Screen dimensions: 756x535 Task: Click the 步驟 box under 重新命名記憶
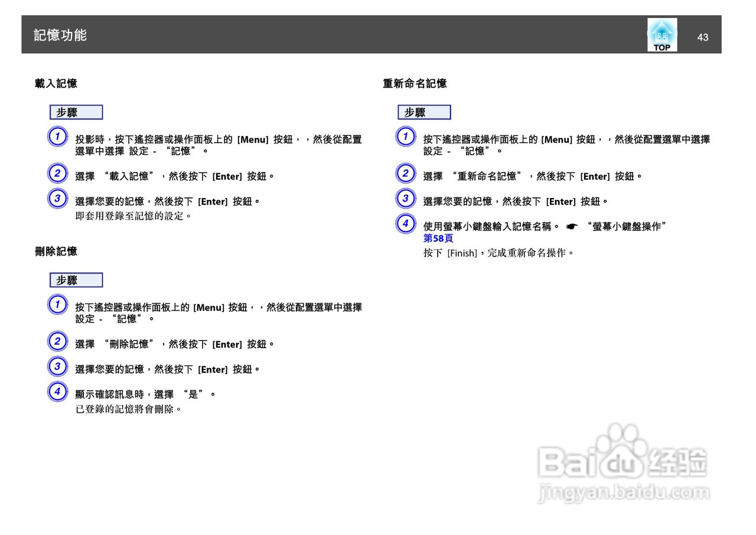point(424,112)
